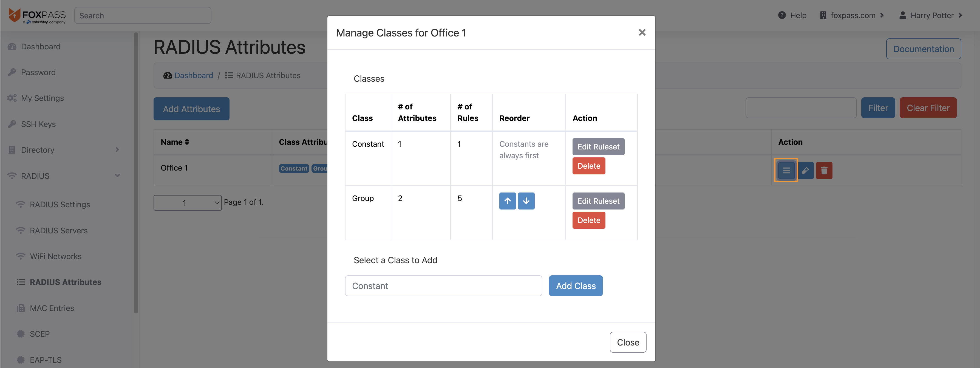Sort table by Name column arrows
The width and height of the screenshot is (980, 368).
coord(187,142)
